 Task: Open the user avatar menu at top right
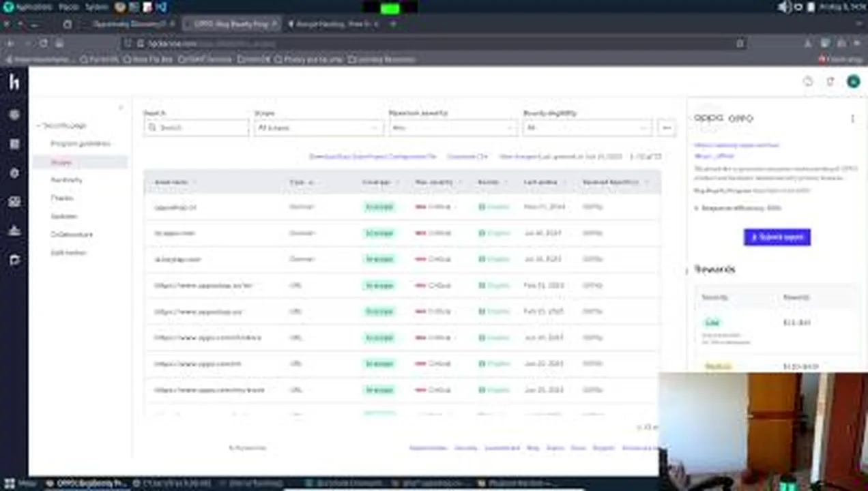tap(853, 81)
